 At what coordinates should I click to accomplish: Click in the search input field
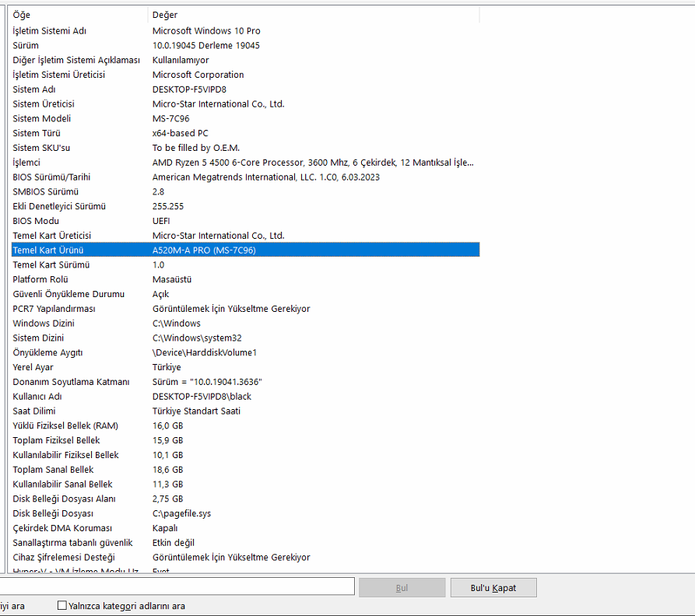(177, 586)
